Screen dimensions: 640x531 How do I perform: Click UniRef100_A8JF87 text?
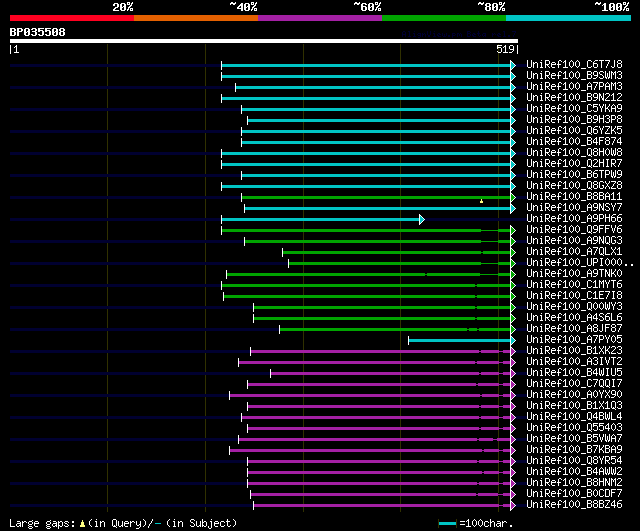point(574,329)
